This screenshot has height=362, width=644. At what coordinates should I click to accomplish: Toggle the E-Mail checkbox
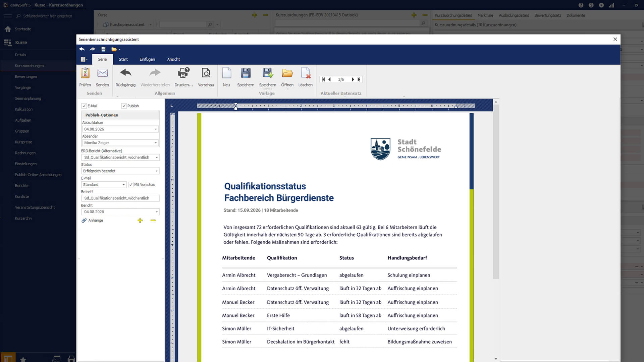coord(84,106)
